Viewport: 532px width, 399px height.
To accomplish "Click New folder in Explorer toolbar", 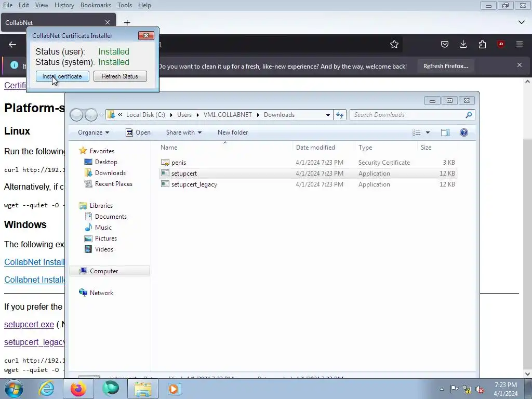I will pos(233,132).
